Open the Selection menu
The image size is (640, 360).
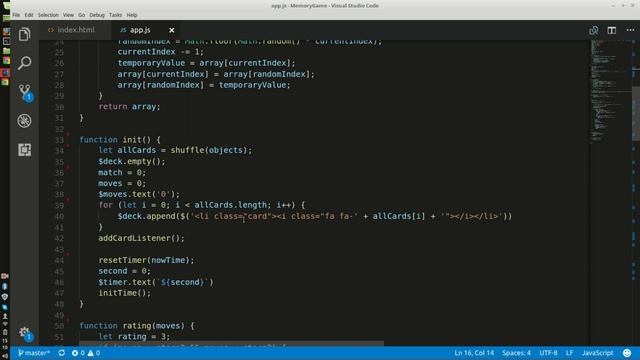click(48, 15)
